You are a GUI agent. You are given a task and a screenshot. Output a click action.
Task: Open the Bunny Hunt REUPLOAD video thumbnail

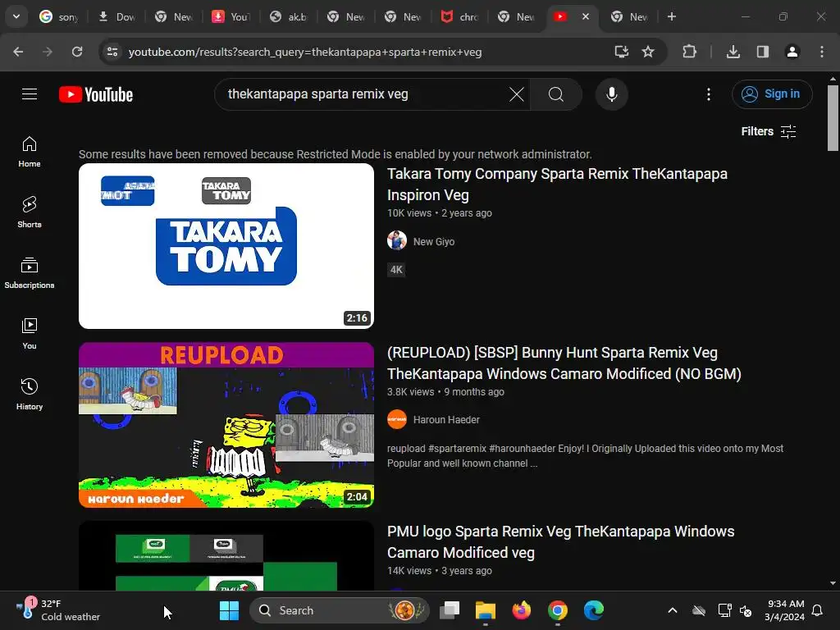[x=226, y=425]
